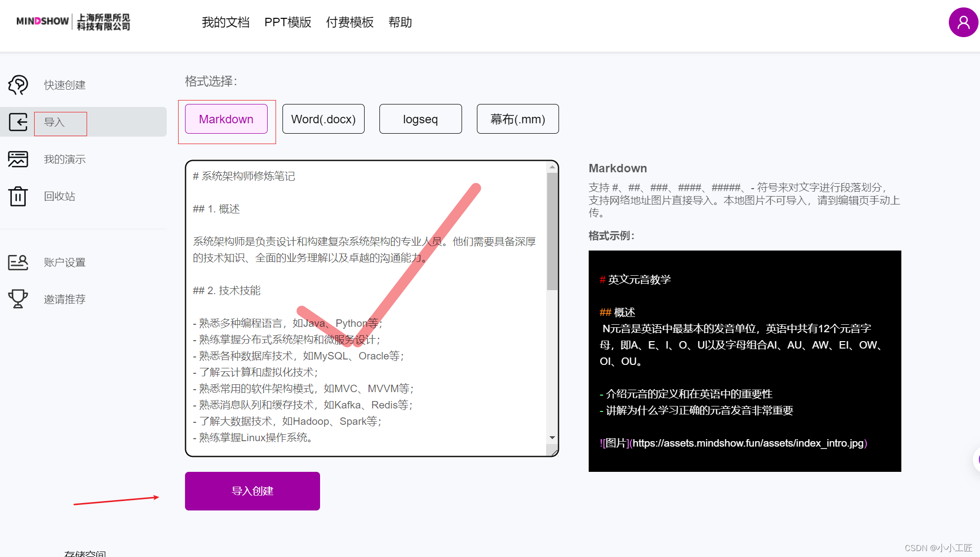The height and width of the screenshot is (557, 980).
Task: Open the 帮助 help link
Action: pos(400,22)
